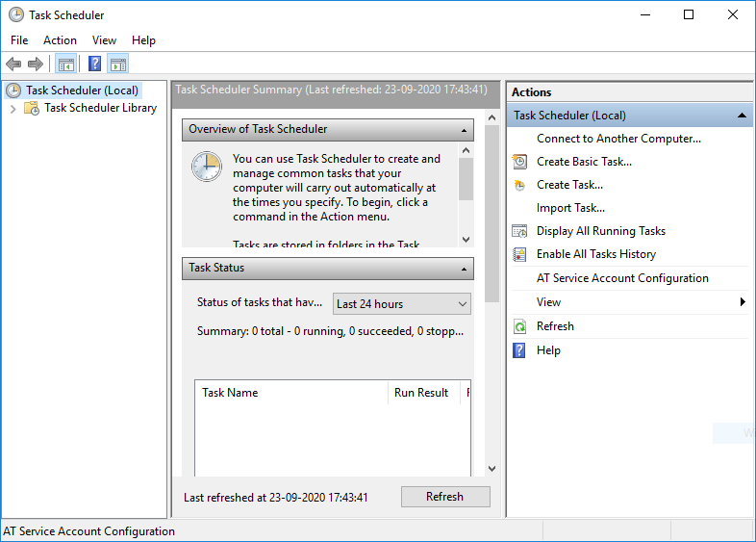Viewport: 756px width, 542px height.
Task: Click the Last refreshed at 23-09-2020 text
Action: point(276,498)
